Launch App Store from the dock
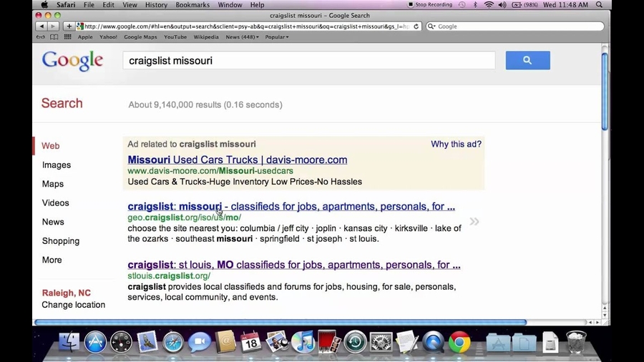Screen dimensions: 644x362 pos(95,341)
